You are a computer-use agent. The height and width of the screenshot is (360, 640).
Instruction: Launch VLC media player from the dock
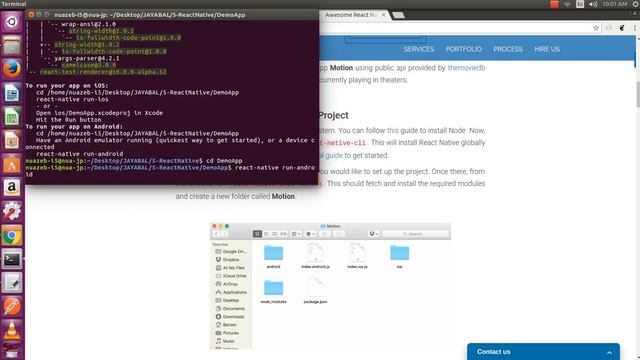[12, 330]
